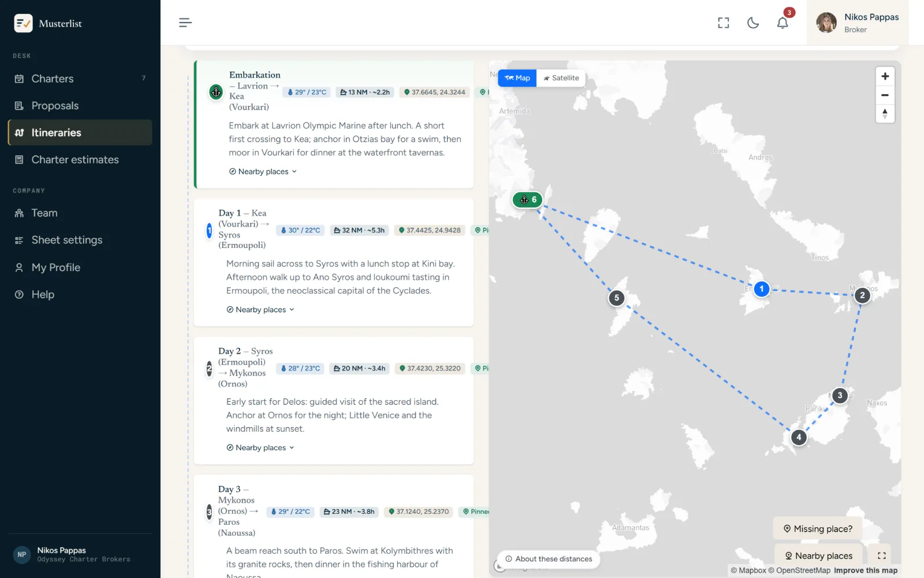
Task: Zoom in on the map
Action: click(885, 76)
